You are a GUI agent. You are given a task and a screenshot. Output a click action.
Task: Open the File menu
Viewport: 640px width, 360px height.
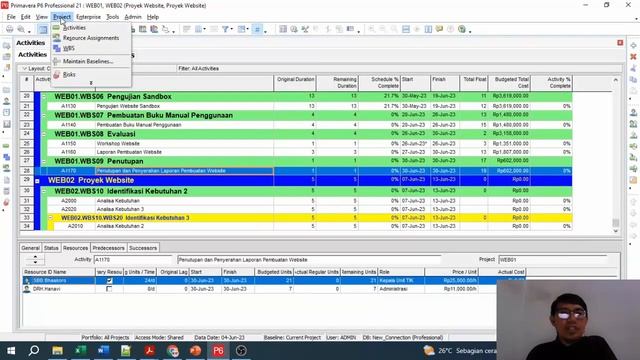[11, 17]
